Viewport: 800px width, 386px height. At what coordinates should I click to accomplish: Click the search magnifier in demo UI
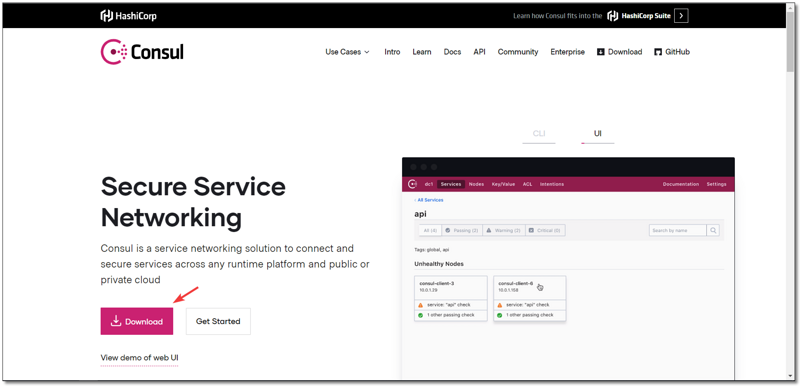click(713, 230)
